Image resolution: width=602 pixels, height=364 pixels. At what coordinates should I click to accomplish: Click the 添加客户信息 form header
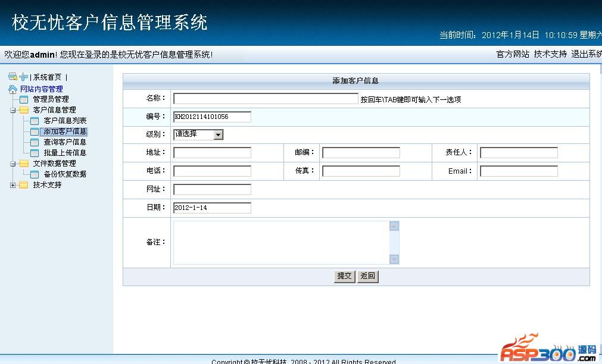pyautogui.click(x=356, y=81)
